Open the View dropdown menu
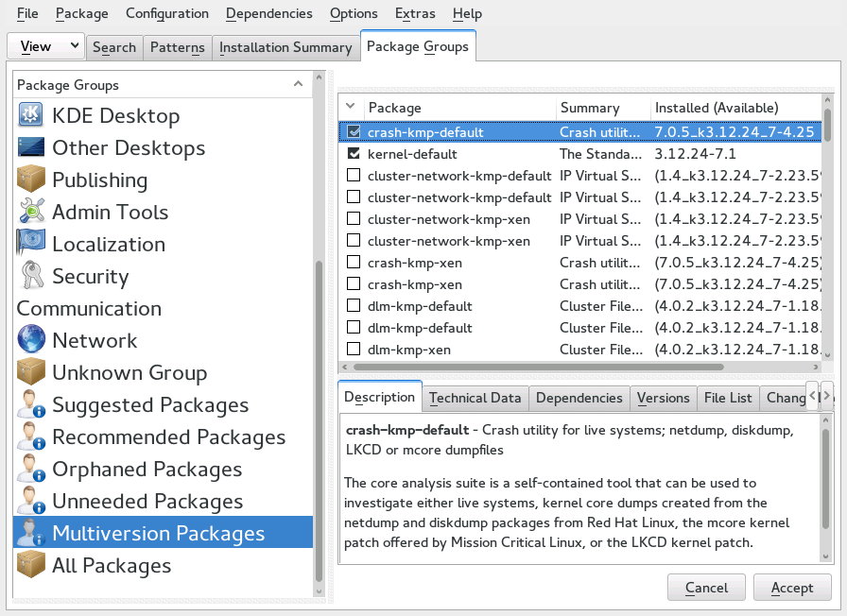The height and width of the screenshot is (616, 847). click(x=46, y=46)
